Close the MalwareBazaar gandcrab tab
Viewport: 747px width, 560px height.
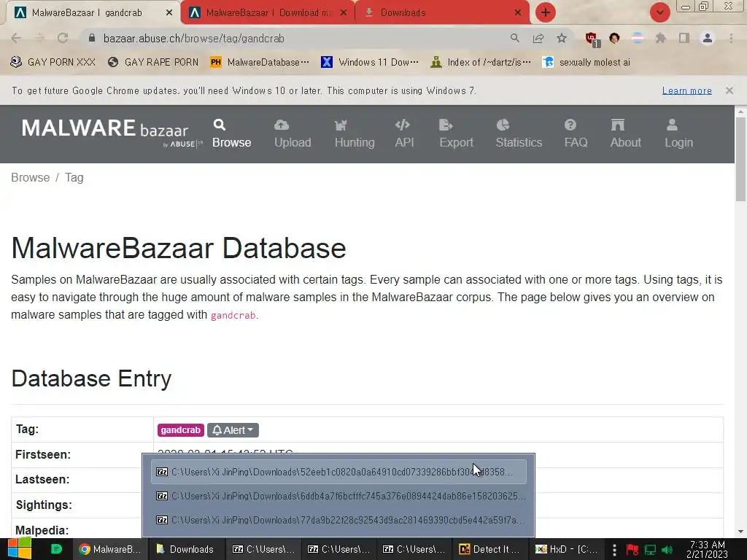169,13
